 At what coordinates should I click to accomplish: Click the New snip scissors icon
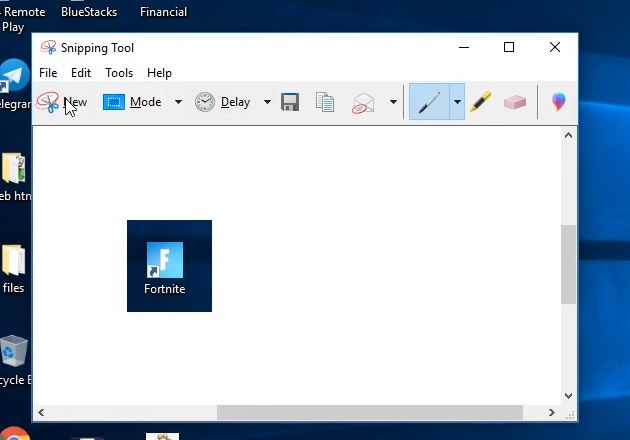[x=48, y=102]
